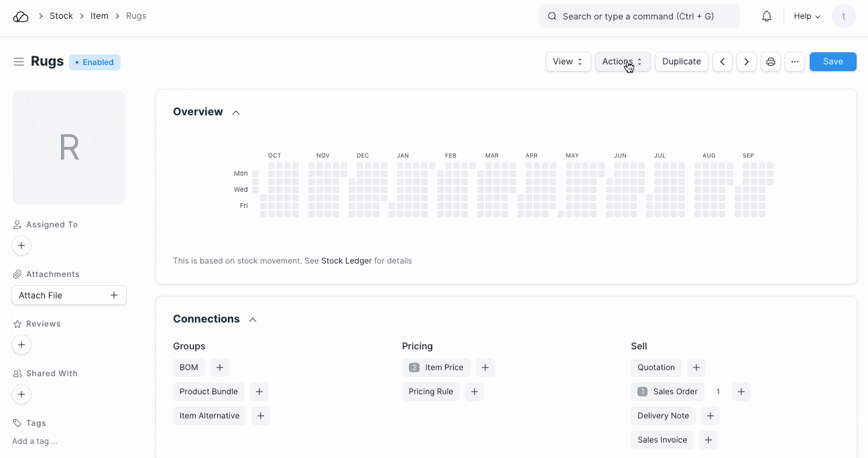Open the notifications bell
The width and height of the screenshot is (868, 458).
coord(767,16)
